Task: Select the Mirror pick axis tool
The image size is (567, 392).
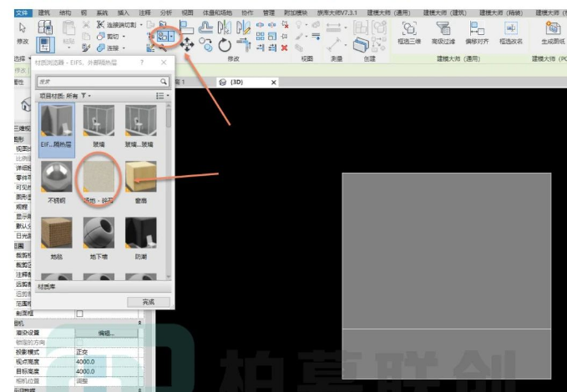Action: tap(224, 28)
